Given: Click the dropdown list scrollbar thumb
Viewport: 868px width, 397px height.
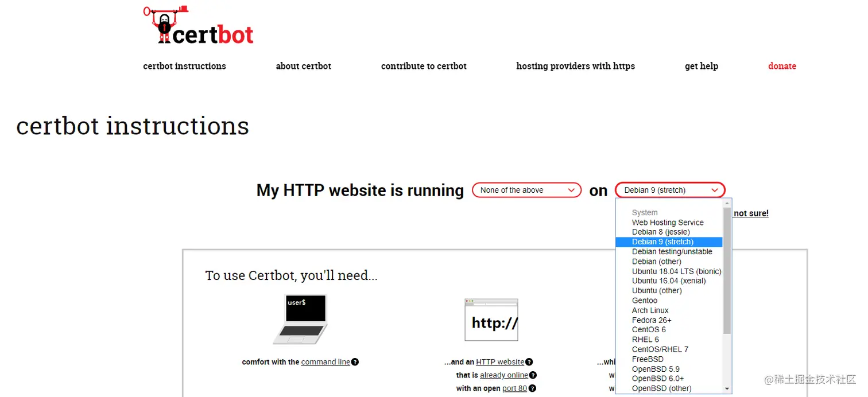Looking at the screenshot, I should [x=727, y=270].
